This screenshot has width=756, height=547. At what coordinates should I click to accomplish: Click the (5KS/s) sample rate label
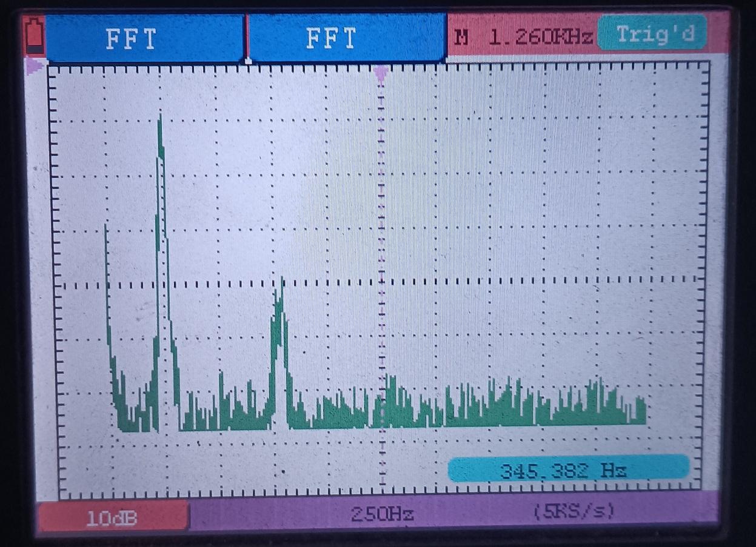[x=574, y=512]
